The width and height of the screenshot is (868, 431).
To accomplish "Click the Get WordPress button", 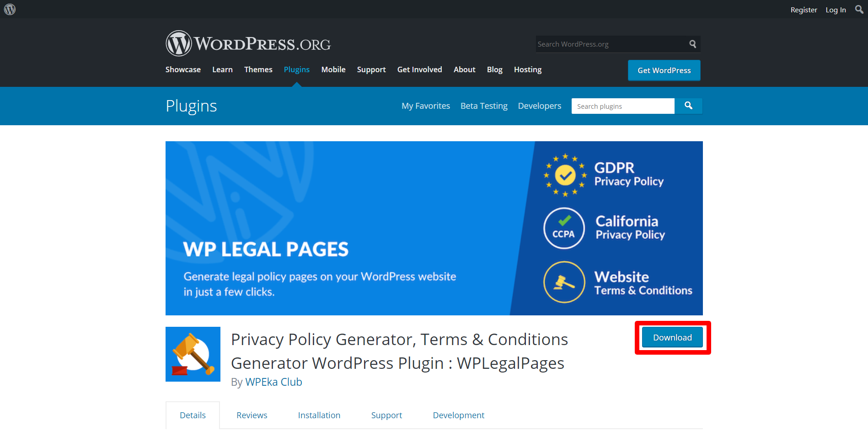I will pyautogui.click(x=664, y=70).
